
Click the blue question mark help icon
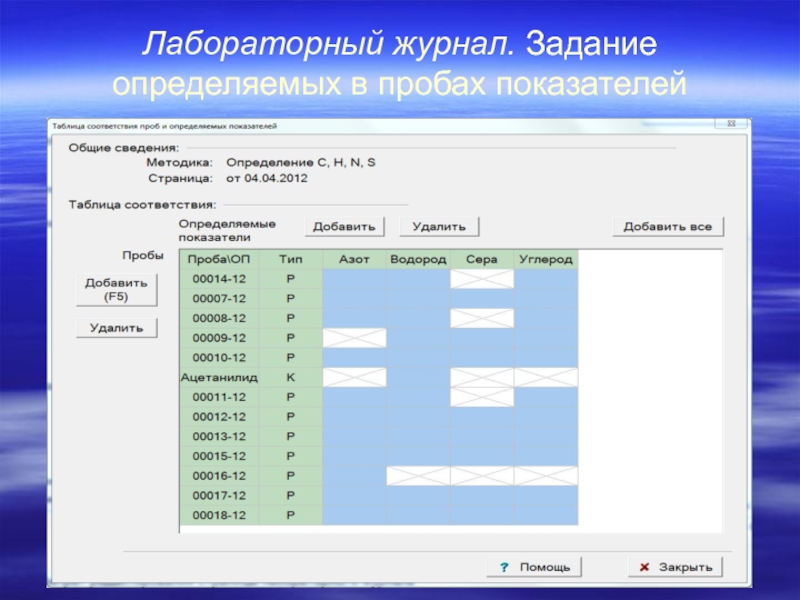tap(504, 567)
